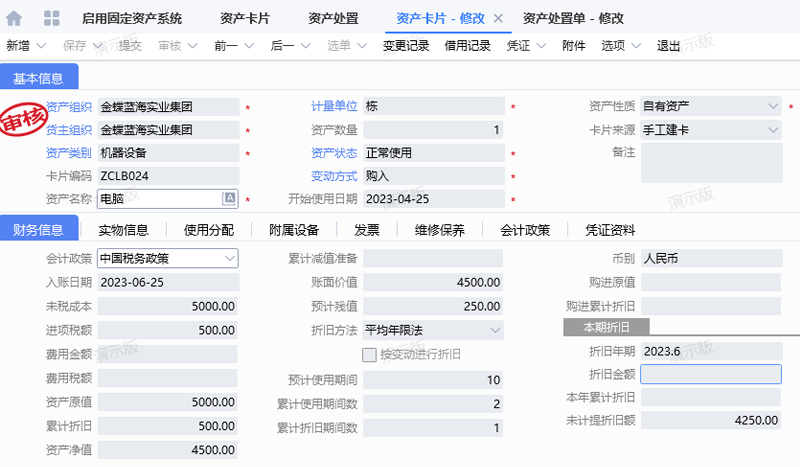Click the 未税成本 field 5000.00
Screen dimensions: 800x467
pyautogui.click(x=168, y=306)
